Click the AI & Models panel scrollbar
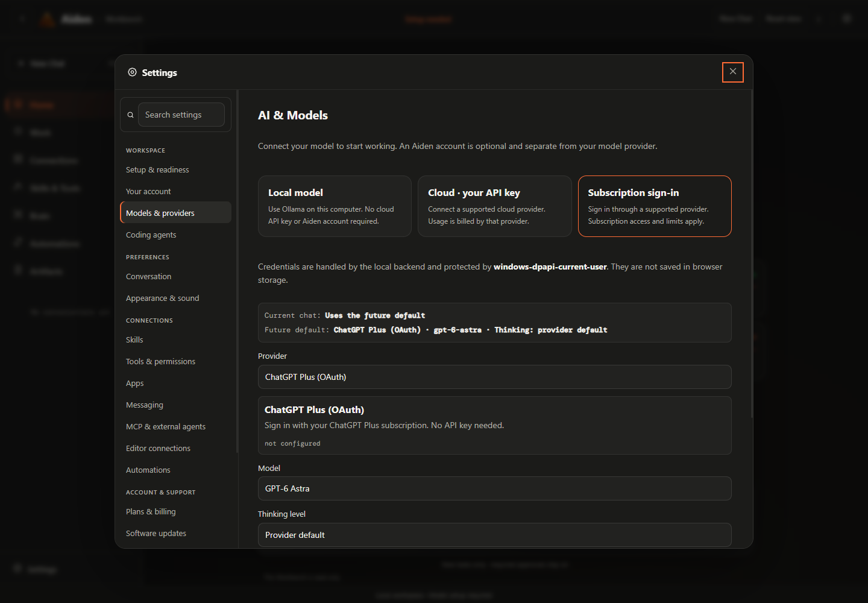 pyautogui.click(x=751, y=254)
